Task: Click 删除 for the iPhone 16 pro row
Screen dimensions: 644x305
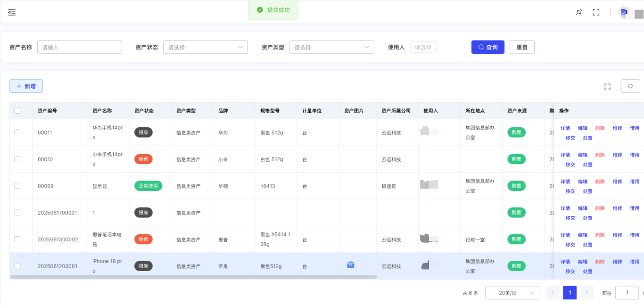Action: [x=600, y=262]
